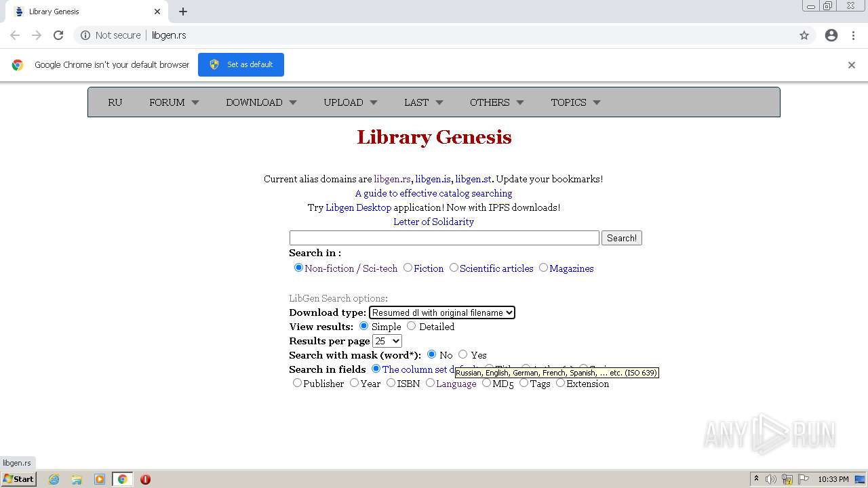The height and width of the screenshot is (488, 868).
Task: Click the browser forward arrow
Action: pyautogui.click(x=37, y=35)
